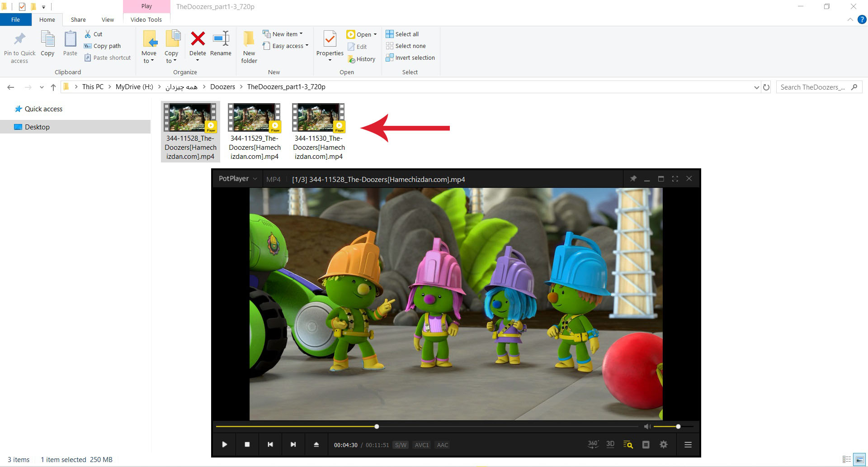Open PotPlayer settings gear

[x=664, y=444]
